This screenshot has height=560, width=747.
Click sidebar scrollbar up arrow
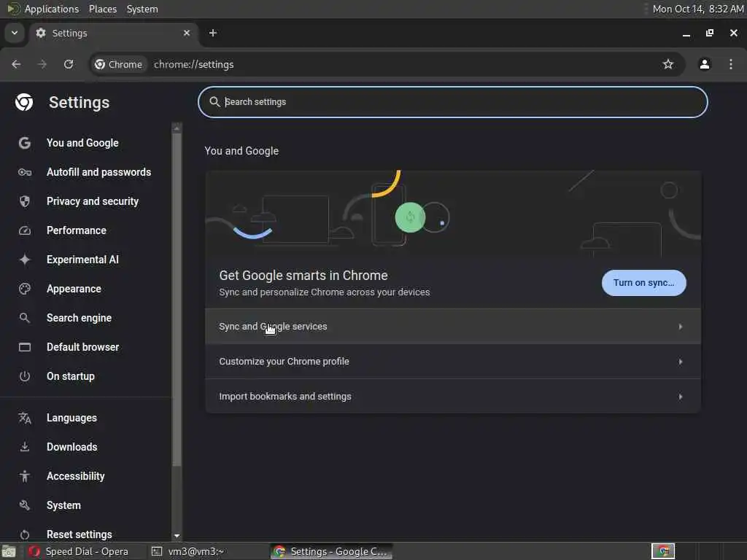click(x=177, y=128)
